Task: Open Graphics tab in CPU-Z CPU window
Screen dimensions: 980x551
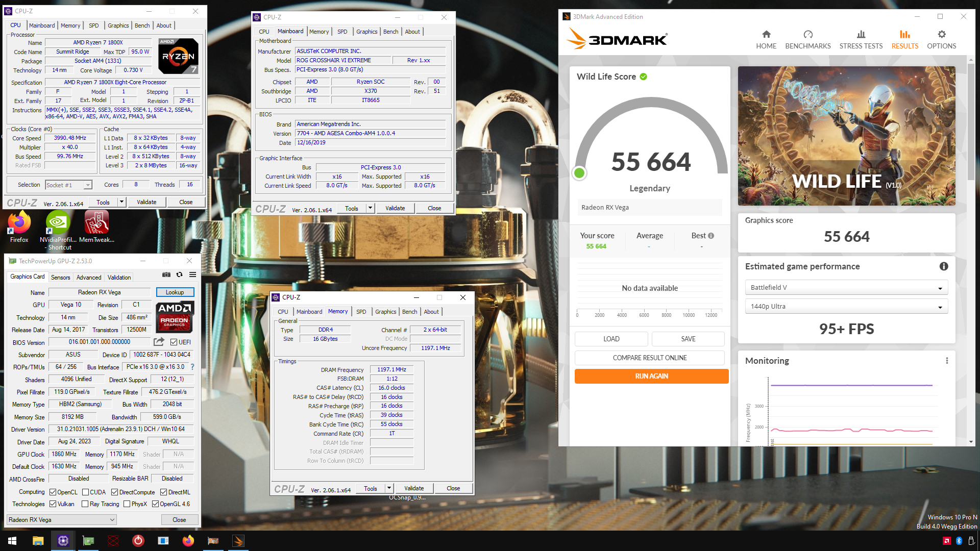Action: (x=118, y=26)
